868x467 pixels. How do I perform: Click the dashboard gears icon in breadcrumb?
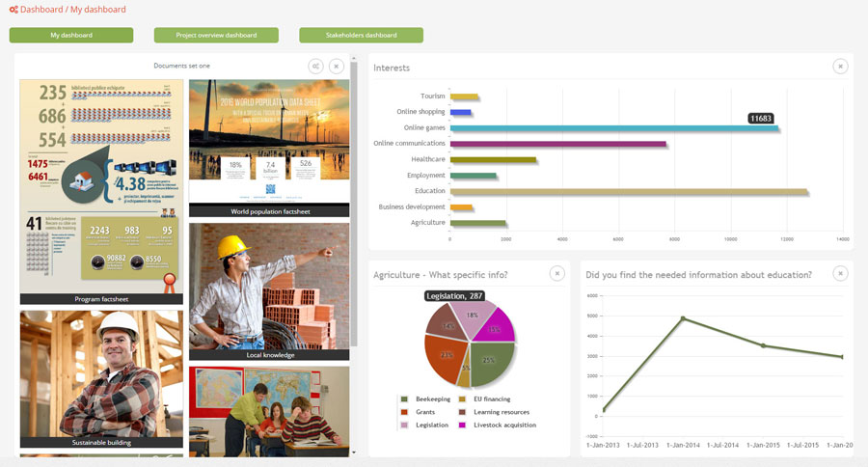[x=13, y=10]
